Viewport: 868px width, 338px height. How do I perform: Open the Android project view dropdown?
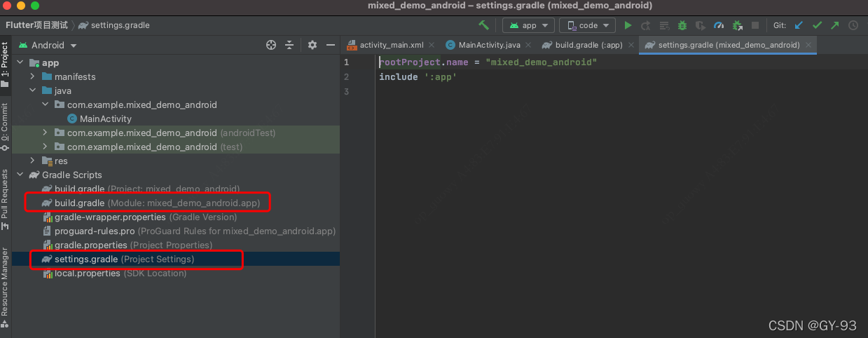[48, 45]
